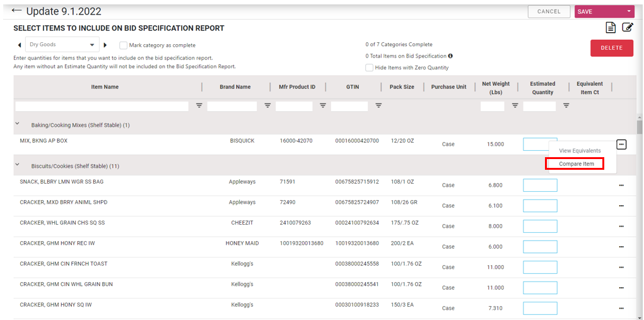Select Compare Item menu option
This screenshot has width=644, height=320.
pos(577,164)
